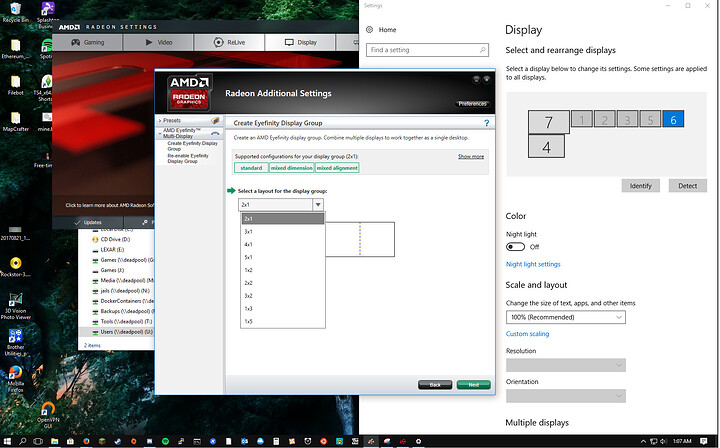720x448 pixels.
Task: Switch to Gaming tab in Radeon Settings
Action: (x=88, y=42)
